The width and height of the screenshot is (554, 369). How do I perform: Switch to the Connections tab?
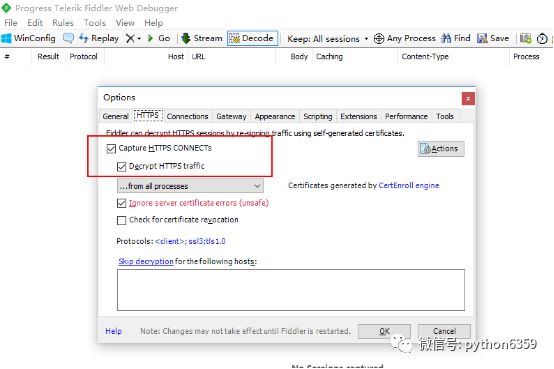pos(187,116)
